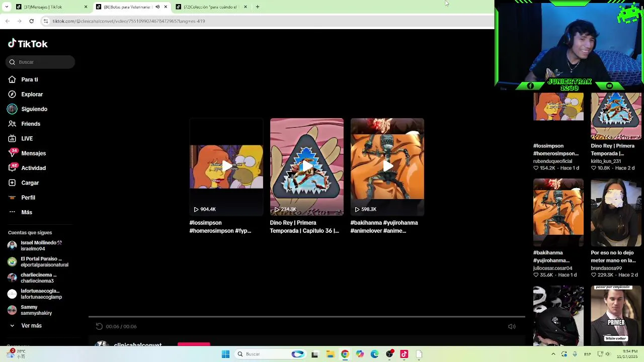
Task: Open Chrome from taskbar
Action: (x=345, y=354)
